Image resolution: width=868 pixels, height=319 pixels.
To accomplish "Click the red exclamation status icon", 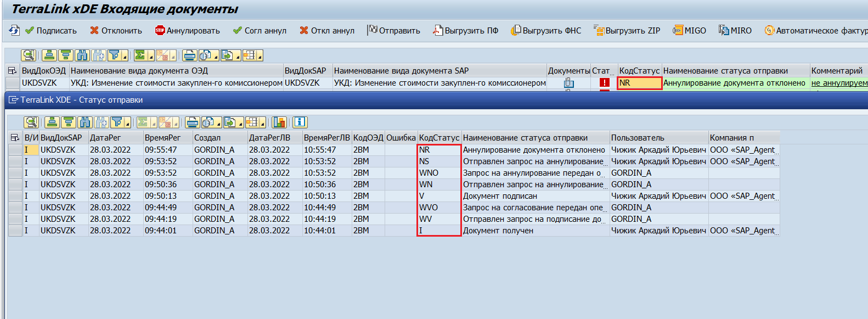I will tap(604, 83).
